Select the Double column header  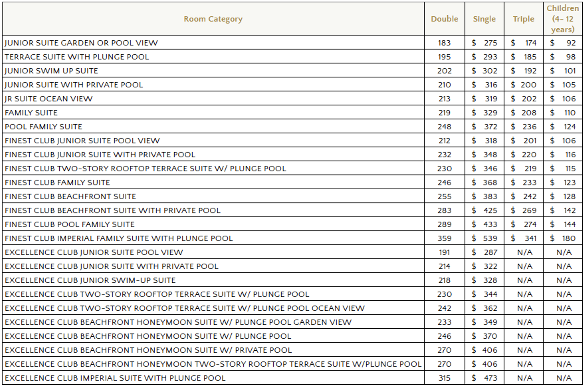pos(444,19)
